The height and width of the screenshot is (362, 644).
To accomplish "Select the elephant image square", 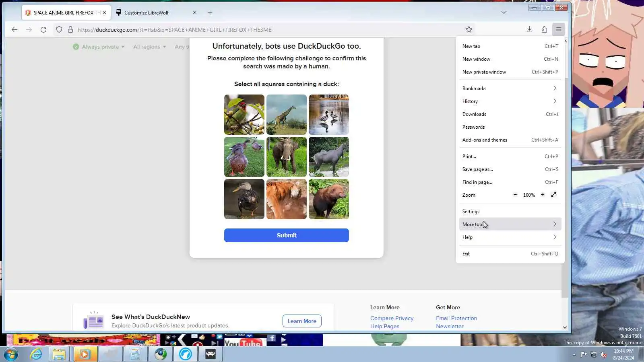I will pyautogui.click(x=287, y=157).
